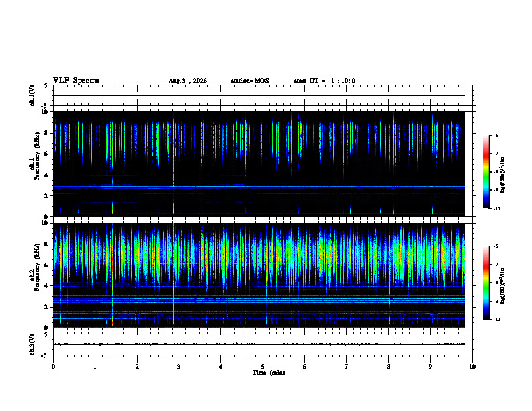Click the "-6" value on ch.1 colorbar
Image resolution: width=532 pixels, height=411 pixels.
point(496,135)
